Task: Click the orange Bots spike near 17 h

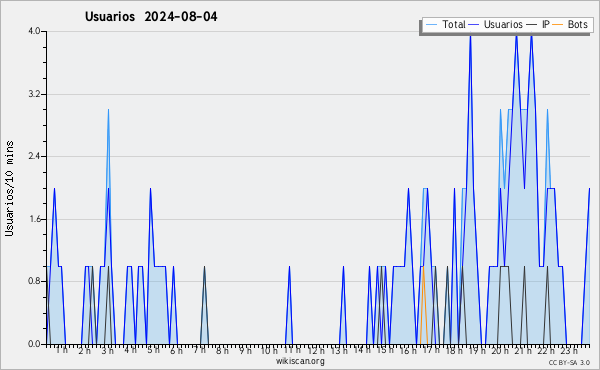Action: click(424, 305)
